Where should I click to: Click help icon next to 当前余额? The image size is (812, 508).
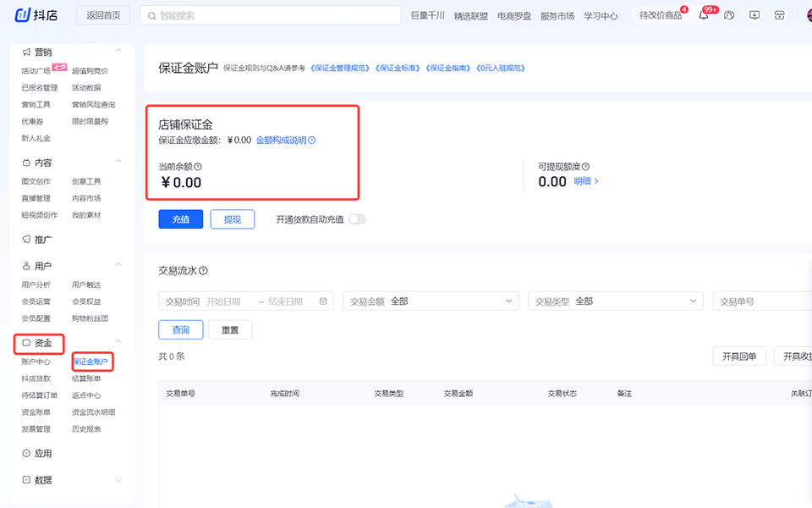[x=199, y=167]
